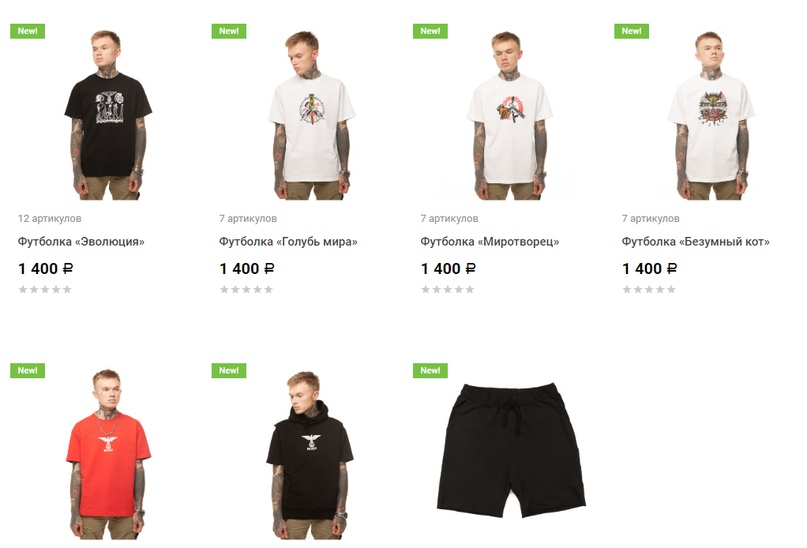This screenshot has width=807, height=548.
Task: Open the Футболка «Эволюция» product link
Action: (x=81, y=241)
